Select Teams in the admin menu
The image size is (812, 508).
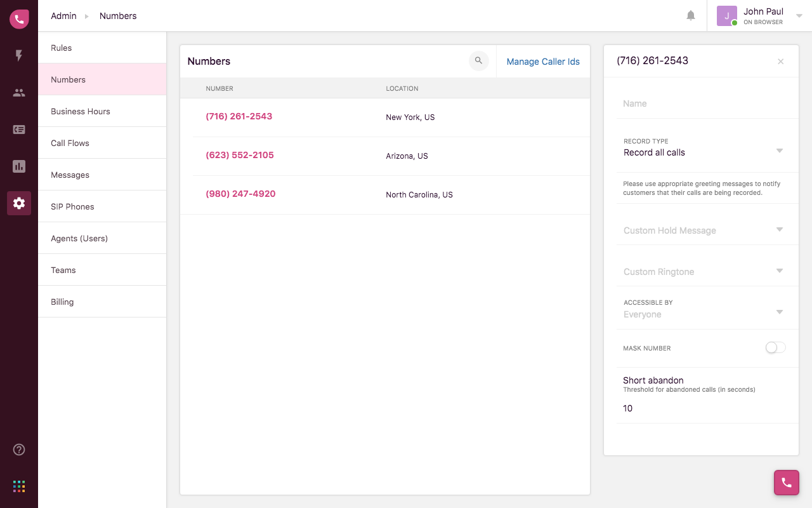click(102, 270)
